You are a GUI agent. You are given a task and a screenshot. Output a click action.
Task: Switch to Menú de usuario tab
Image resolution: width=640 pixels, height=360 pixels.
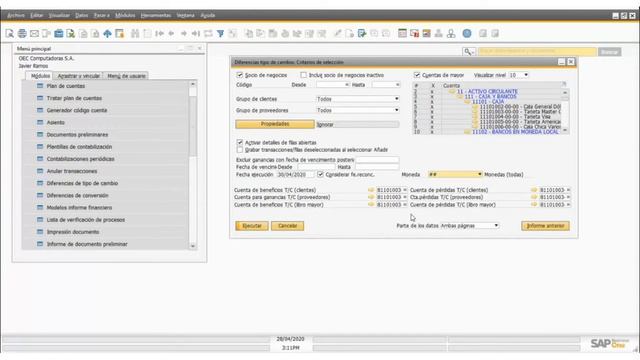(x=126, y=76)
